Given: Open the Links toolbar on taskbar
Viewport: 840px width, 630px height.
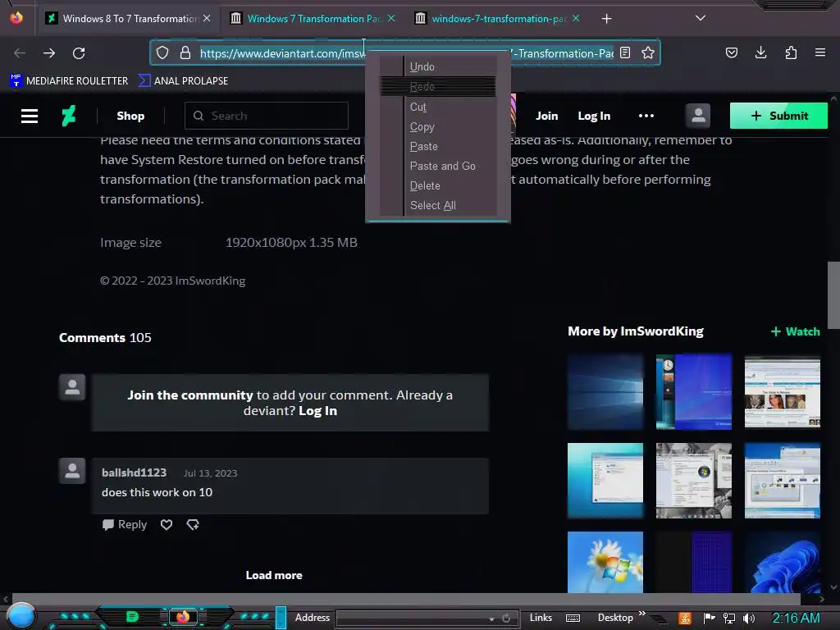Looking at the screenshot, I should pos(541,618).
